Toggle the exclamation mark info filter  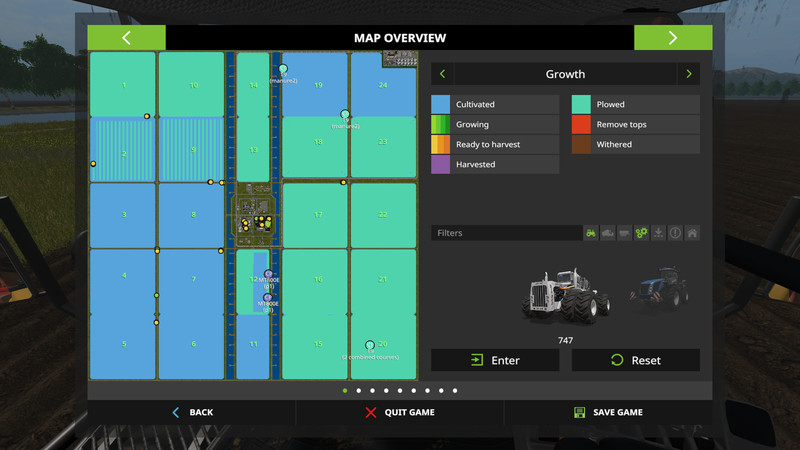click(675, 233)
